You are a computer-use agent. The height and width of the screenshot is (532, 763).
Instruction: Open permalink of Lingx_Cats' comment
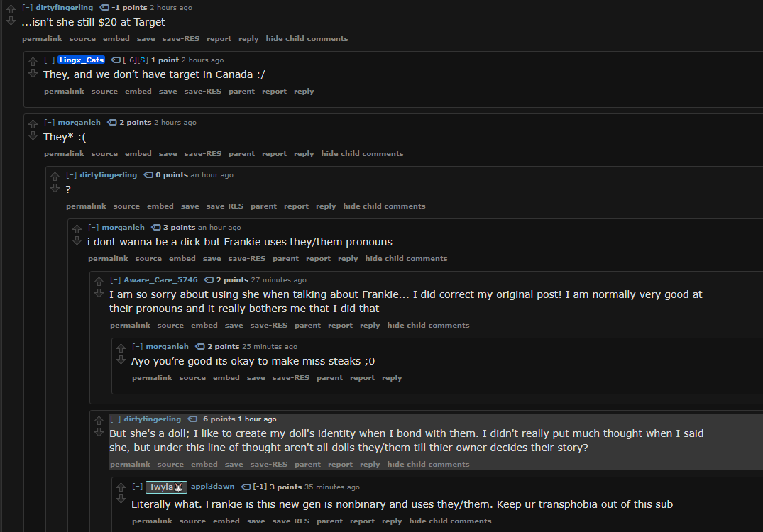[64, 92]
